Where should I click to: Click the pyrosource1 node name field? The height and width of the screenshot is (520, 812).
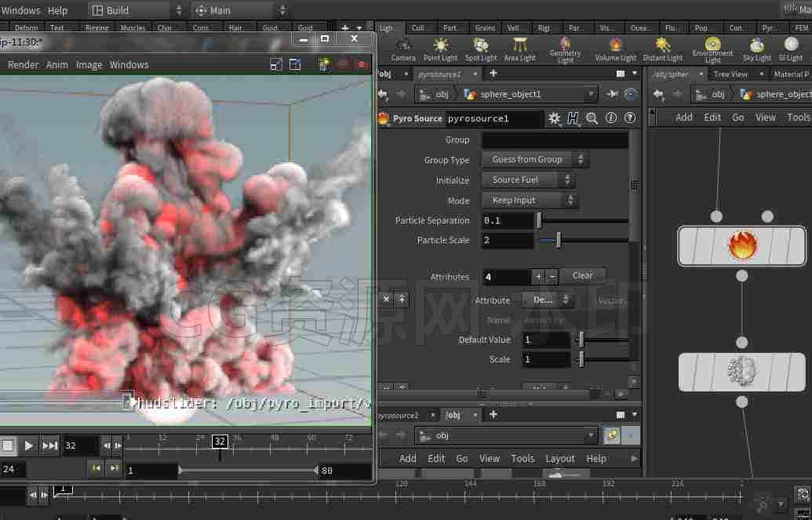point(494,118)
